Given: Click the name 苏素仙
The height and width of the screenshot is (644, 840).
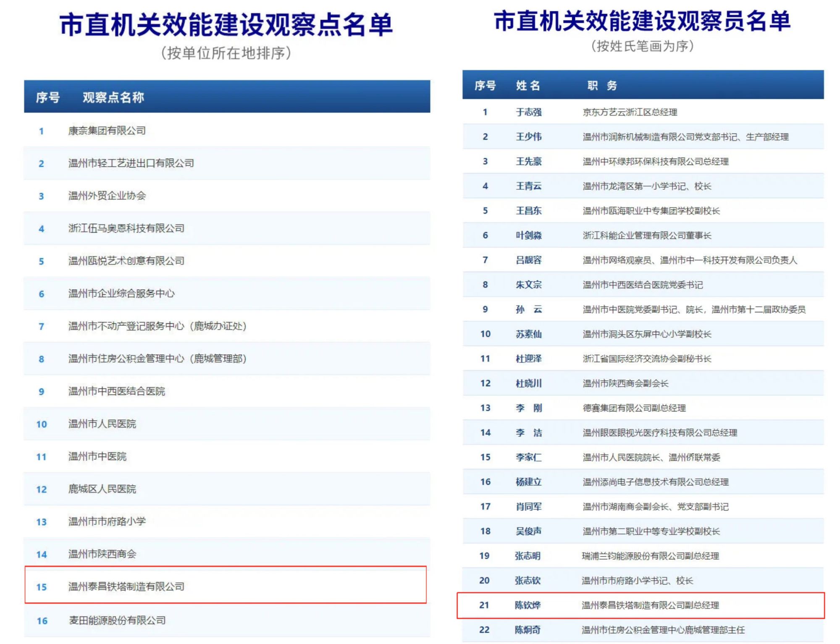Looking at the screenshot, I should pyautogui.click(x=528, y=334).
